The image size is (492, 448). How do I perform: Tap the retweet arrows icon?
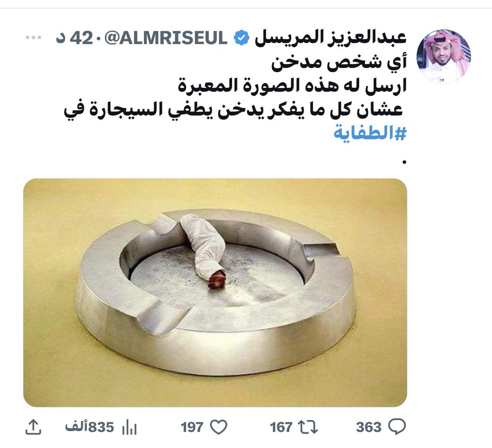pyautogui.click(x=308, y=427)
